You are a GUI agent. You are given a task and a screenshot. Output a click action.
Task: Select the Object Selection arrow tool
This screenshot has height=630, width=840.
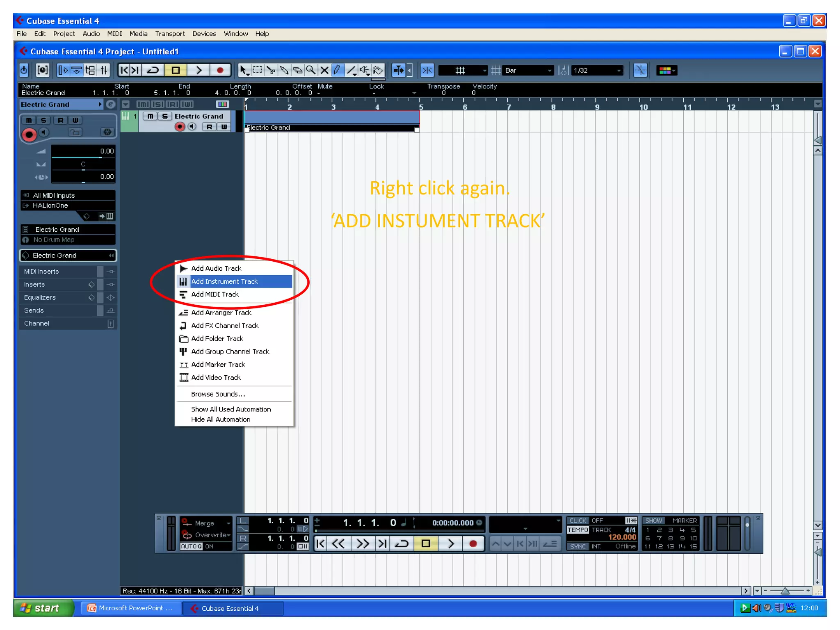point(244,71)
